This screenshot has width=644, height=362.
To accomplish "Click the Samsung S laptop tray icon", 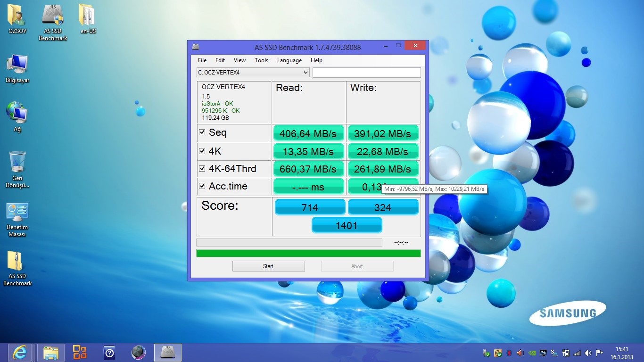I will point(554,353).
